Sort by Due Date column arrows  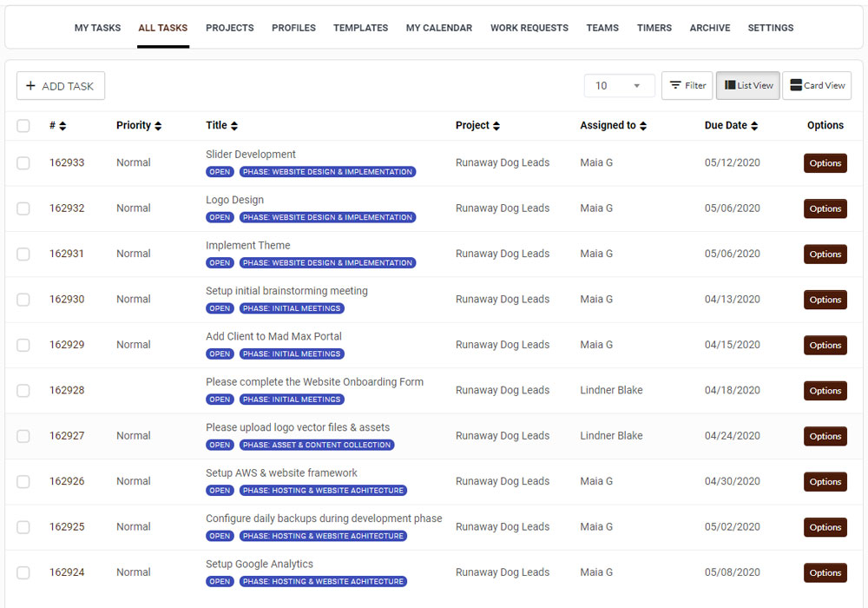(754, 126)
